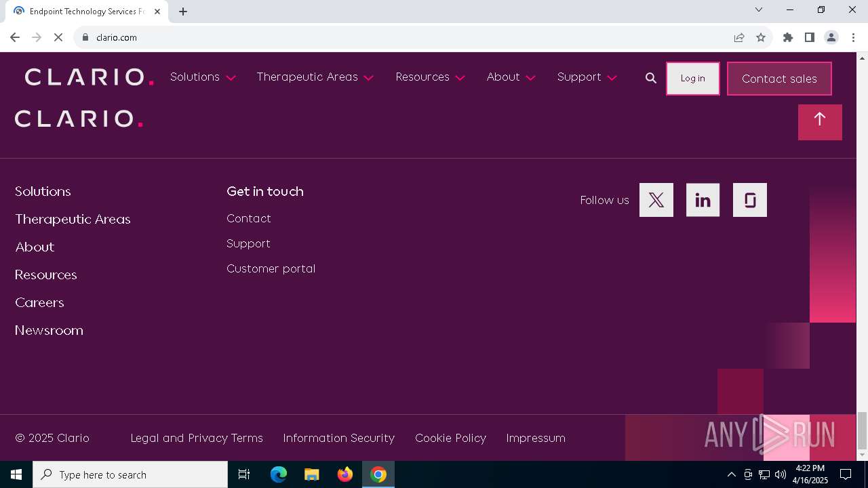868x488 pixels.
Task: Expand the Support dropdown in the nav bar
Action: point(587,77)
